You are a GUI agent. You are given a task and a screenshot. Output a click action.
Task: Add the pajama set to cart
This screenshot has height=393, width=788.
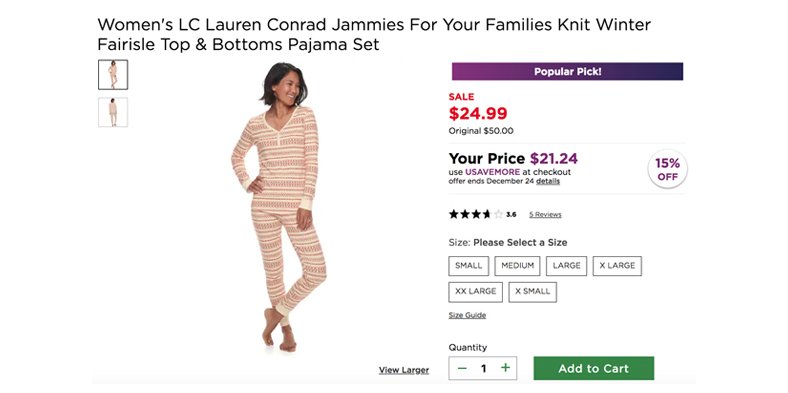coord(594,368)
